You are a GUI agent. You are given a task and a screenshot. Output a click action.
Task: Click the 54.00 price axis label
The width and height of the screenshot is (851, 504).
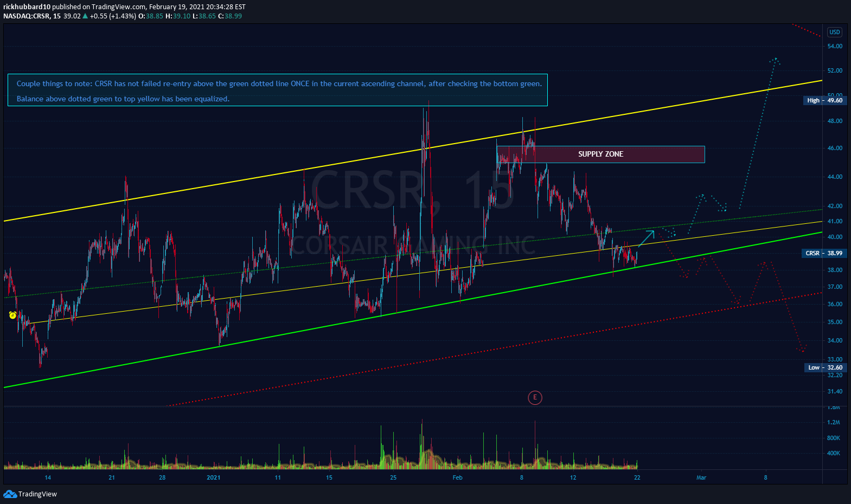tap(835, 46)
